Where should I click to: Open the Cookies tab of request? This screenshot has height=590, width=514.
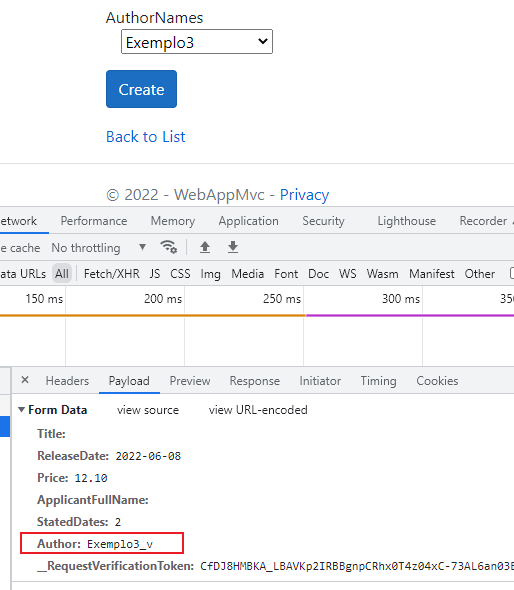pos(437,381)
